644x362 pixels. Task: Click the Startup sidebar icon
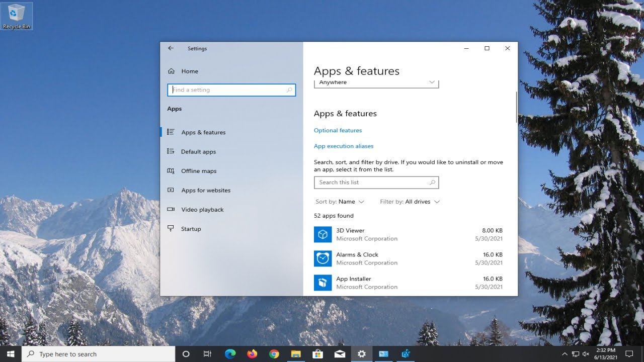click(x=171, y=229)
